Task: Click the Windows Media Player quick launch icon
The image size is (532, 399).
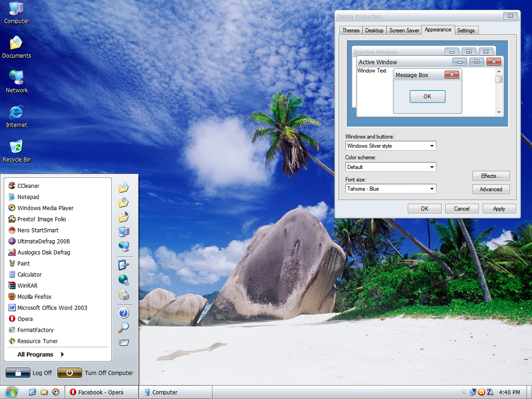Action: coord(55,392)
